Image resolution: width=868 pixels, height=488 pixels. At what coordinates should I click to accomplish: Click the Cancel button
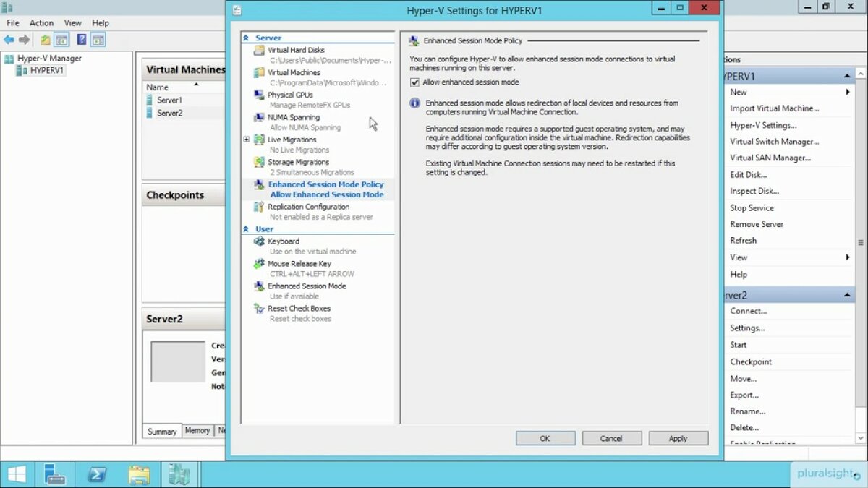(x=611, y=438)
